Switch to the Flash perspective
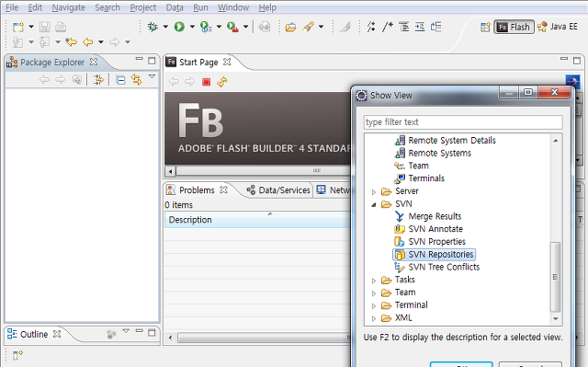Image resolution: width=588 pixels, height=367 pixels. click(514, 27)
